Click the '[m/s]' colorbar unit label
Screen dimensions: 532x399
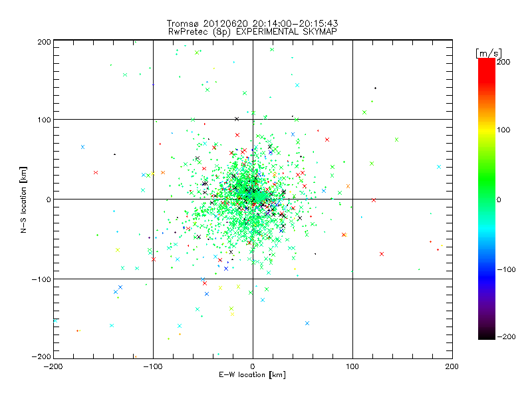click(x=489, y=54)
